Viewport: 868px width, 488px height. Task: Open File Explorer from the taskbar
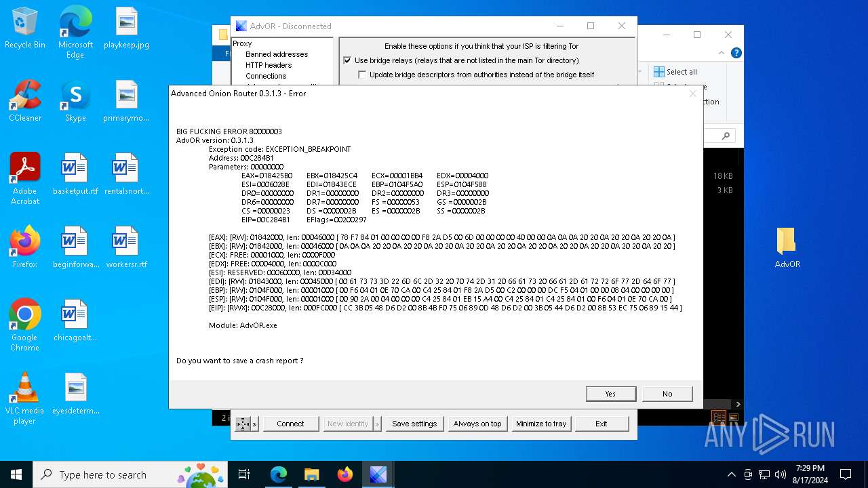coord(312,474)
